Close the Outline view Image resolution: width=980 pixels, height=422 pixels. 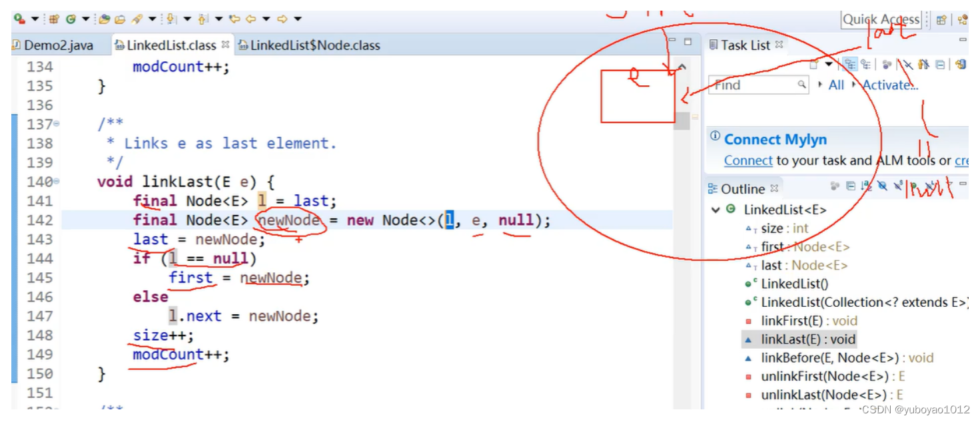click(x=774, y=188)
